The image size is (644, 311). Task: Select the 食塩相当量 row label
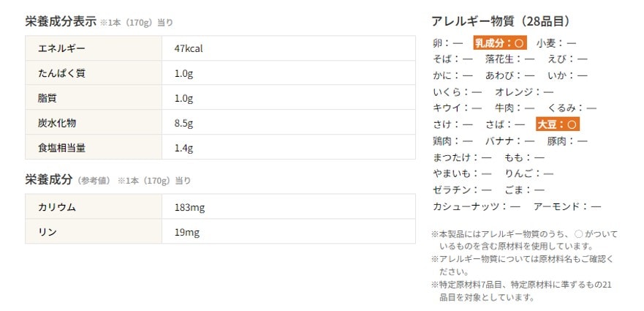(61, 148)
